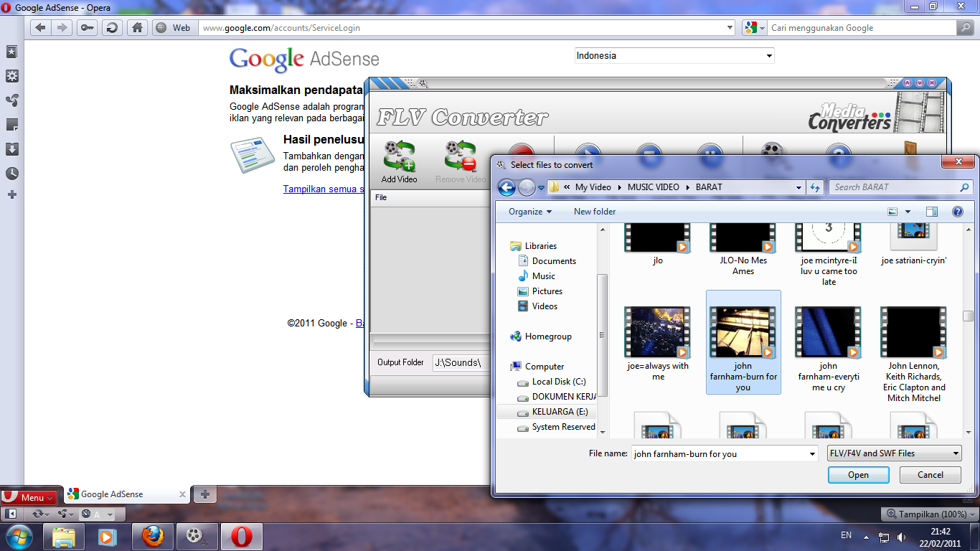Select KELUARGA (E:) drive
The width and height of the screenshot is (980, 551).
[x=552, y=412]
